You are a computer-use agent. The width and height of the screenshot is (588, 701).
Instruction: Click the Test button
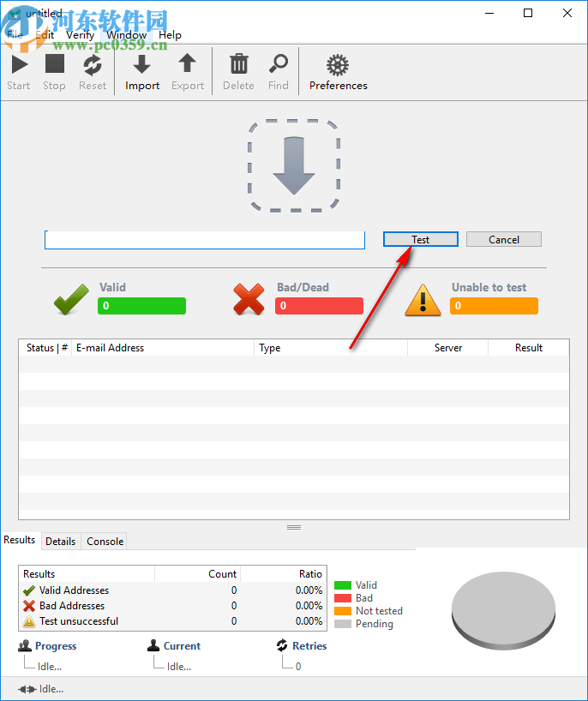(420, 239)
